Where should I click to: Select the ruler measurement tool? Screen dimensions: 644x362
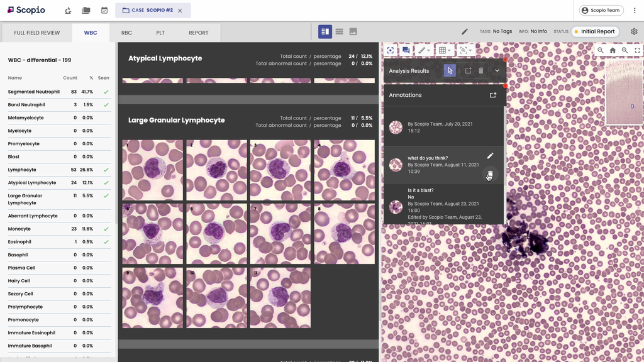pos(422,50)
